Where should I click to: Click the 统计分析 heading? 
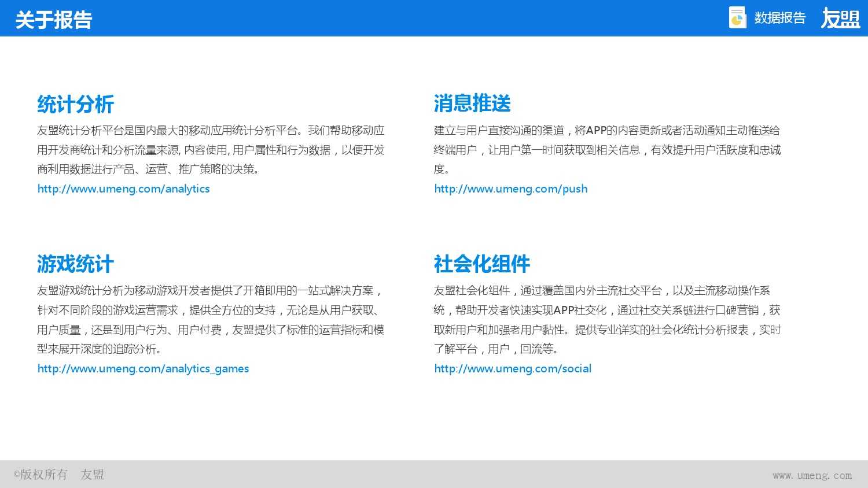(x=75, y=105)
